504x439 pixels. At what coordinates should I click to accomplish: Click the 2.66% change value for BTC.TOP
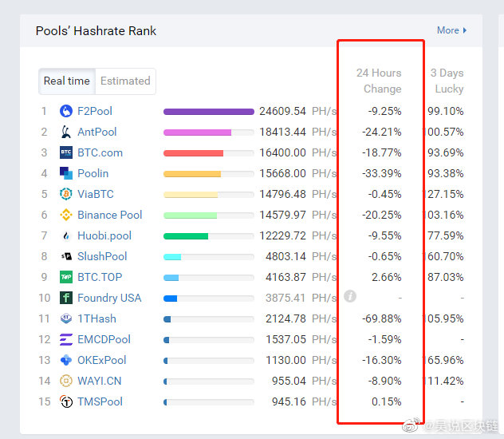[386, 277]
